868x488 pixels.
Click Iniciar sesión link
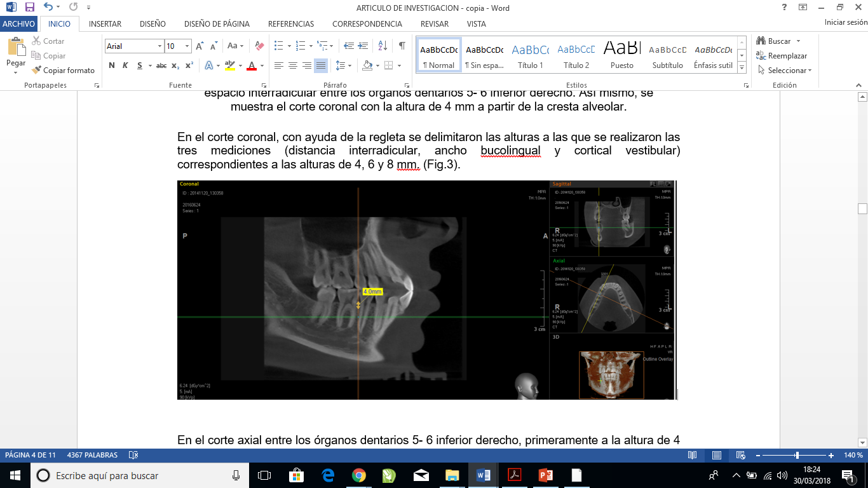click(x=845, y=22)
